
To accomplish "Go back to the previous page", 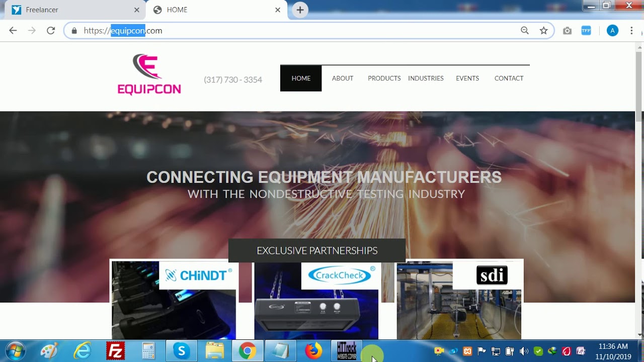I will click(13, 31).
